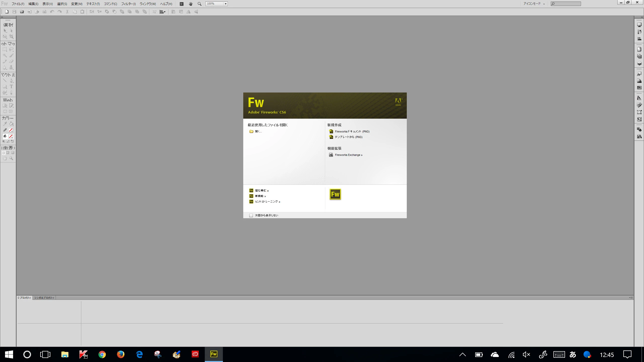644x362 pixels.
Task: Select the Pen tool in vector section
Action: pos(11,81)
